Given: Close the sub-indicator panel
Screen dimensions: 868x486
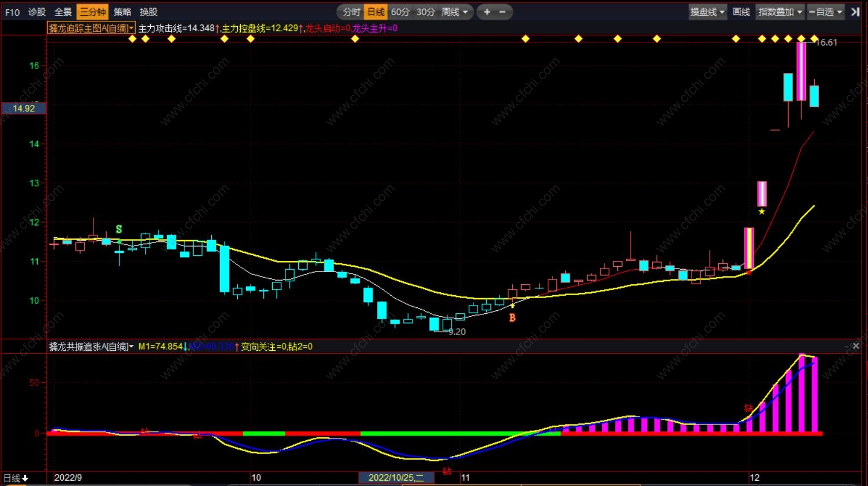Looking at the screenshot, I should click(856, 346).
